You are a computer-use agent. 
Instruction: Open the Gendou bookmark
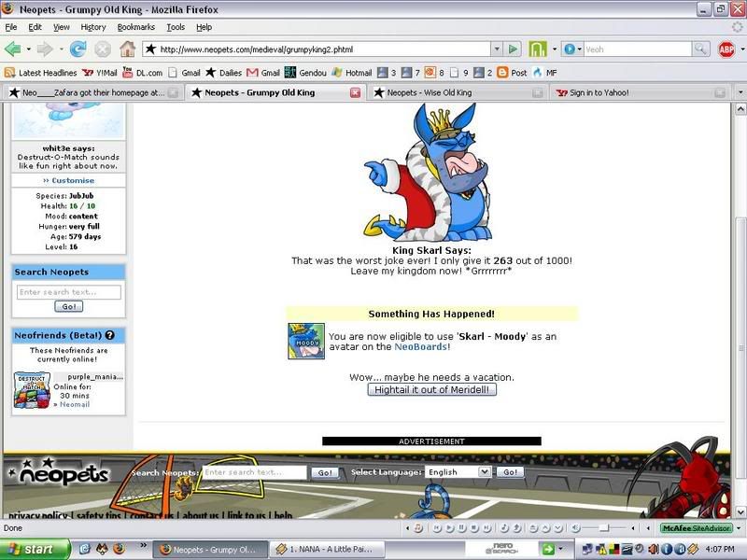click(x=305, y=73)
